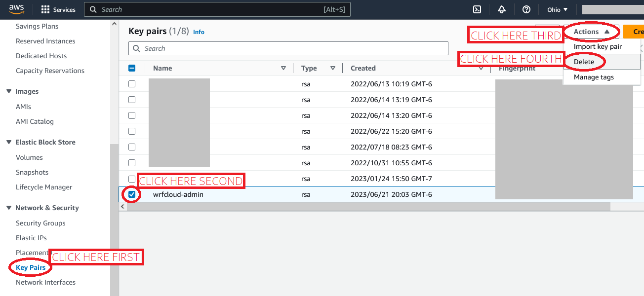This screenshot has width=644, height=296.
Task: Sort by the Name column arrow
Action: 283,68
